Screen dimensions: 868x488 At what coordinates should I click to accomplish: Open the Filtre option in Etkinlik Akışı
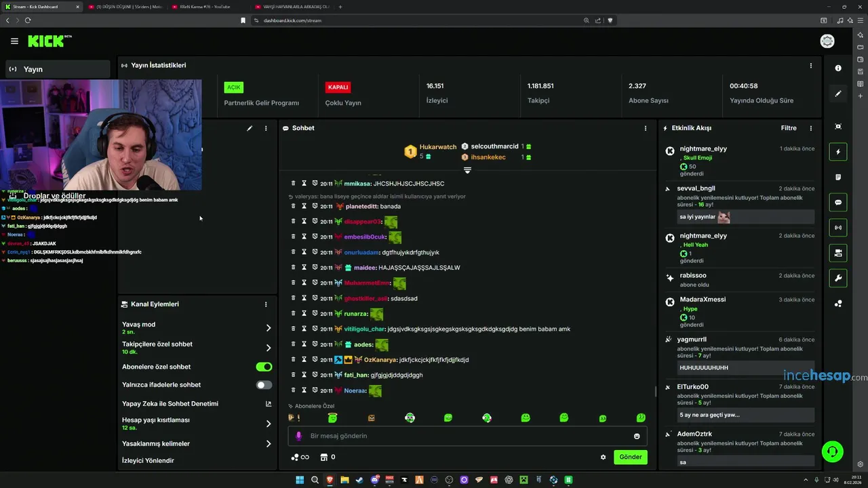pyautogui.click(x=788, y=128)
